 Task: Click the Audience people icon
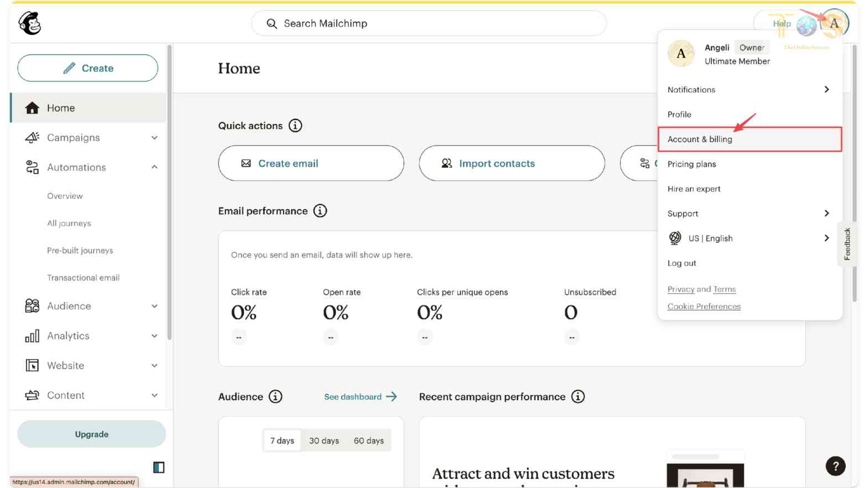point(32,306)
